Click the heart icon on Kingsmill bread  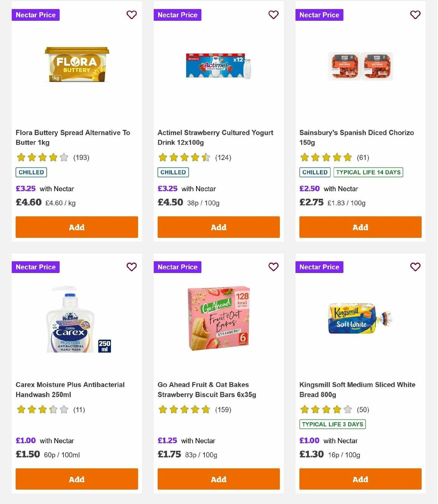[x=415, y=267]
